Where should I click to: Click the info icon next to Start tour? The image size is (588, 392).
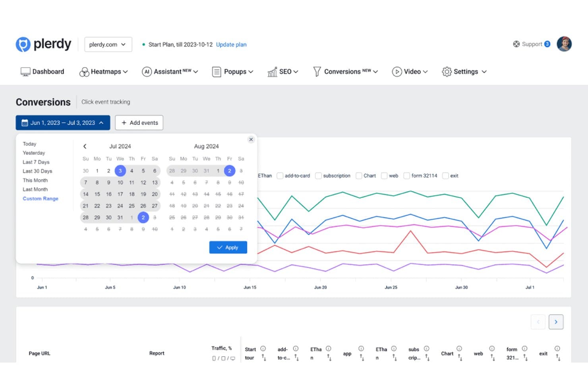[x=263, y=348]
